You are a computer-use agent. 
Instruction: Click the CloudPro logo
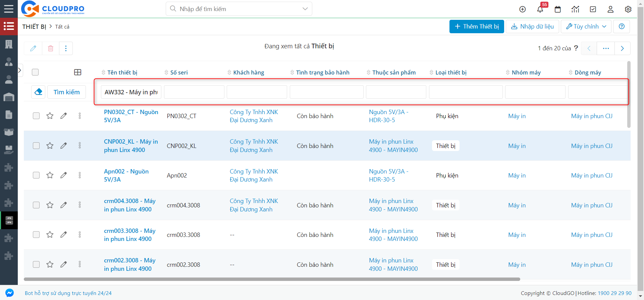[x=53, y=9]
